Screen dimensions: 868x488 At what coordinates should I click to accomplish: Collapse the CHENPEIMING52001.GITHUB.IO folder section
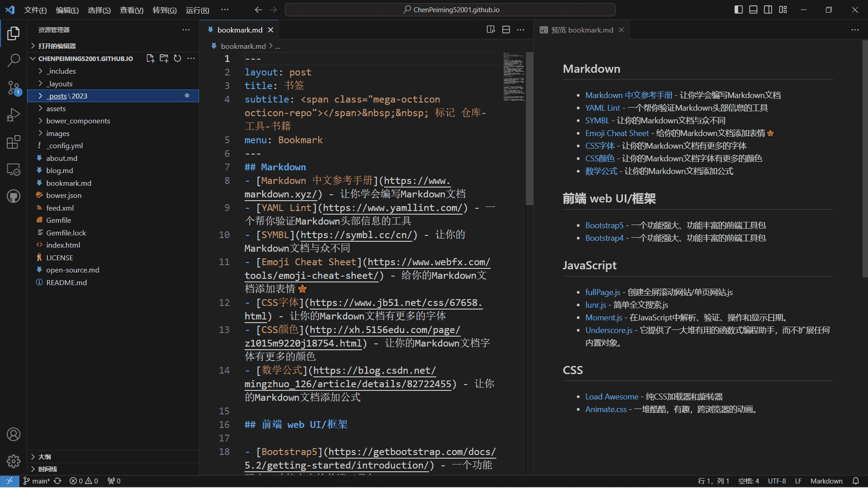pos(86,58)
